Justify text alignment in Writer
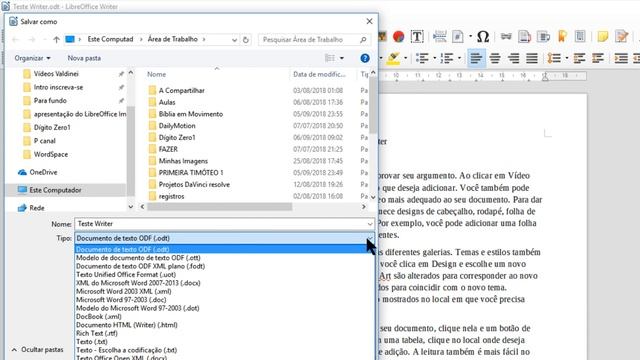Image resolution: width=640 pixels, height=360 pixels. point(532,58)
